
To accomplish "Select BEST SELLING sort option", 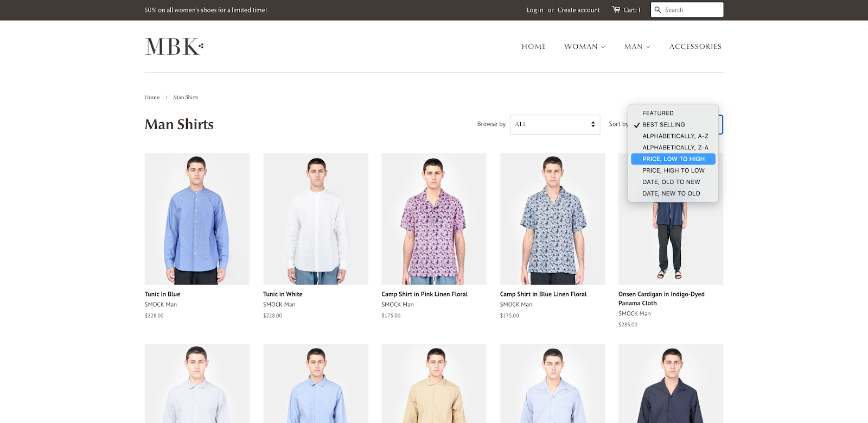I will tap(673, 124).
